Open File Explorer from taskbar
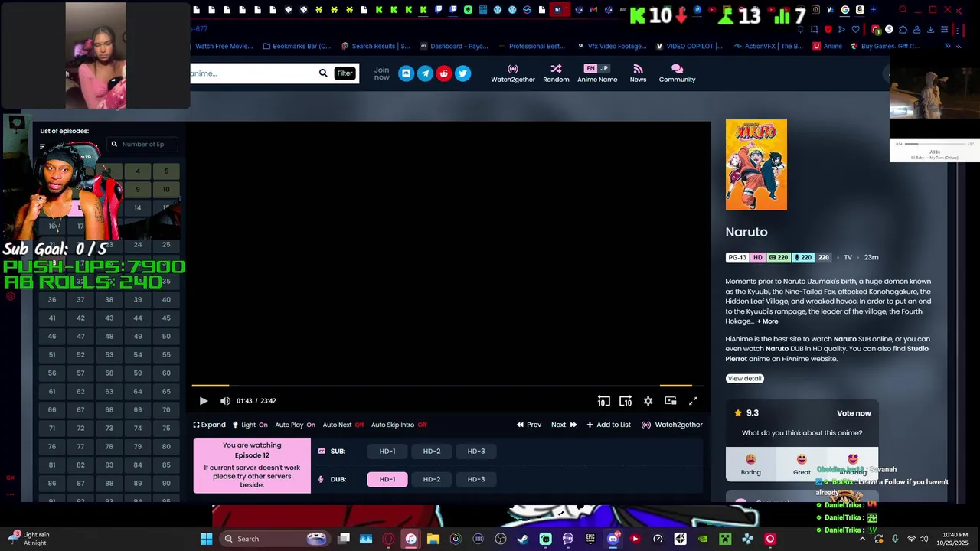 [433, 539]
